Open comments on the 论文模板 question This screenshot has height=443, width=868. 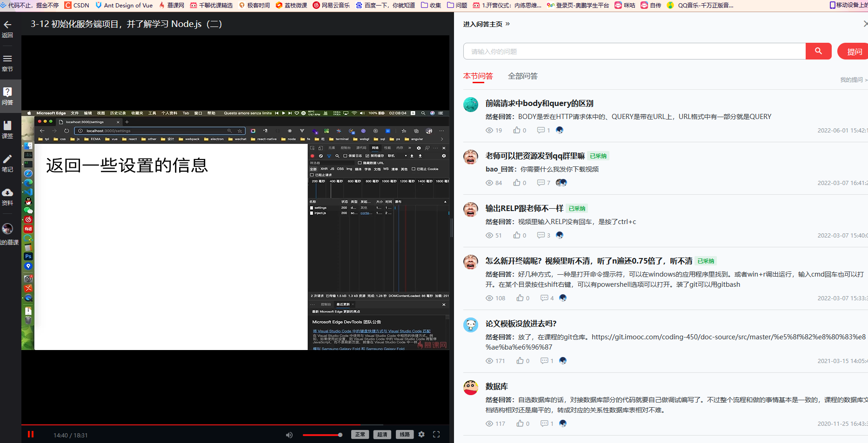click(x=547, y=361)
